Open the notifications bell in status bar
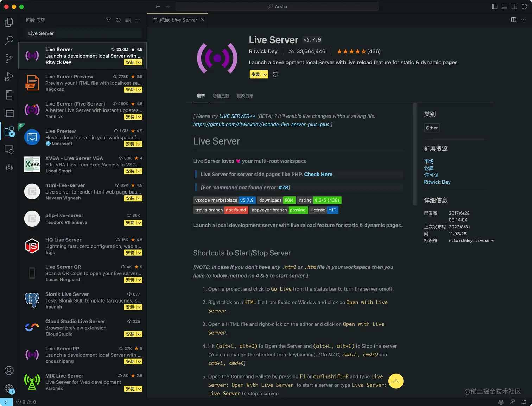The height and width of the screenshot is (406, 532). coord(524,402)
